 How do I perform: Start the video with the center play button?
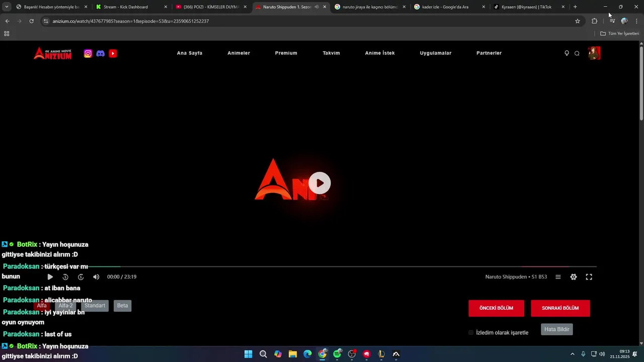(x=319, y=183)
